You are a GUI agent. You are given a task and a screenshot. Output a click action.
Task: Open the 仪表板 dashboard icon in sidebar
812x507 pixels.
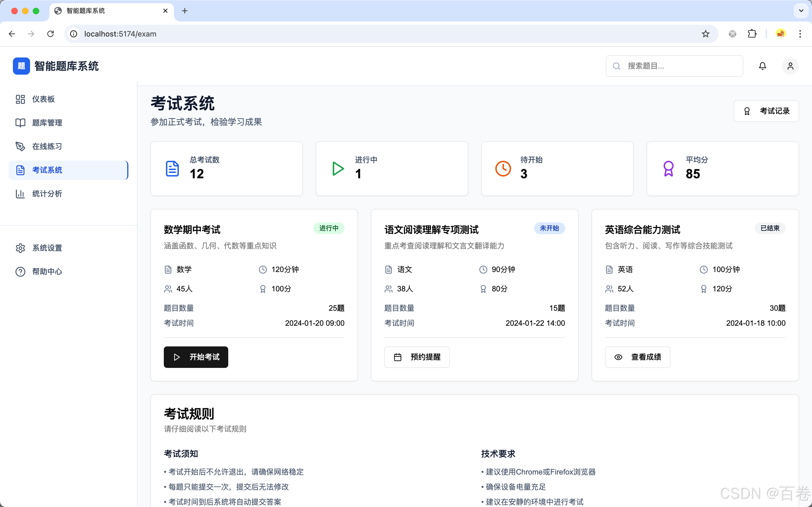[x=20, y=99]
